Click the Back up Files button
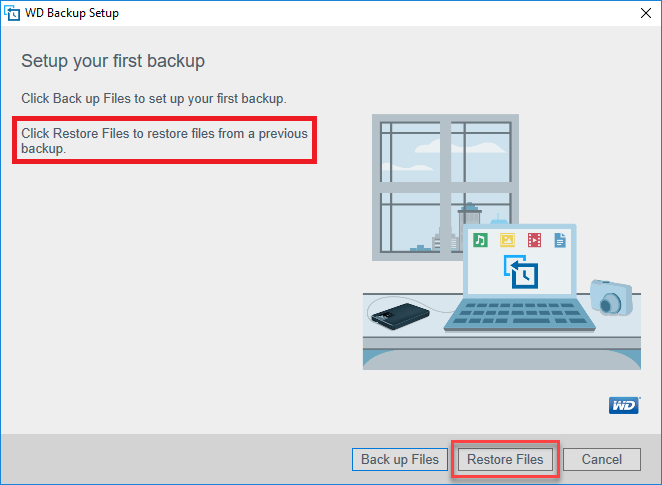This screenshot has width=662, height=485. (x=399, y=459)
